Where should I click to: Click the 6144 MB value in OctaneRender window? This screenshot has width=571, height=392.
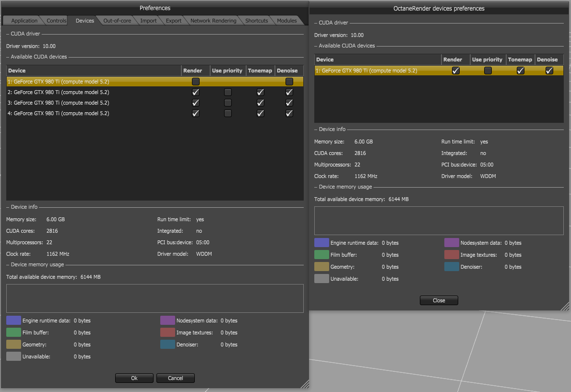click(x=398, y=199)
